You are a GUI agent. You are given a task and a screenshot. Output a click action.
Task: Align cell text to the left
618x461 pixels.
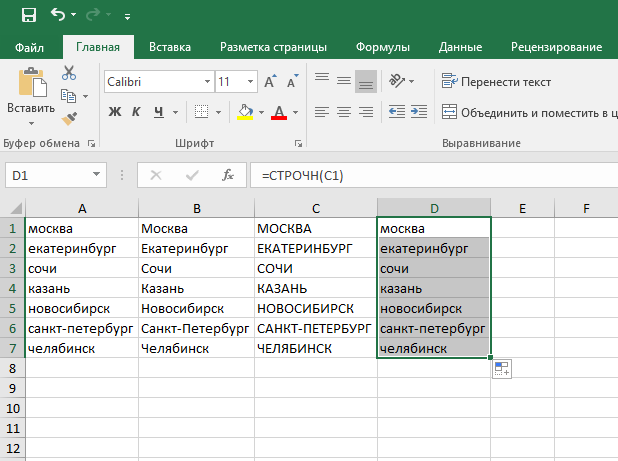(x=322, y=112)
